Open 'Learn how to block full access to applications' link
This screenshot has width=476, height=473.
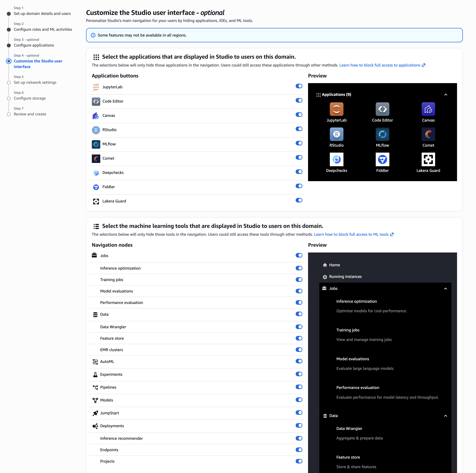[x=382, y=65]
